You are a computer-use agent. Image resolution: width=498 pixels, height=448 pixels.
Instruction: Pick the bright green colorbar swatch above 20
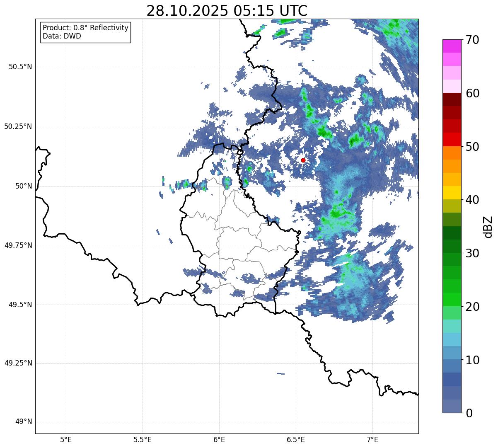[452, 299]
